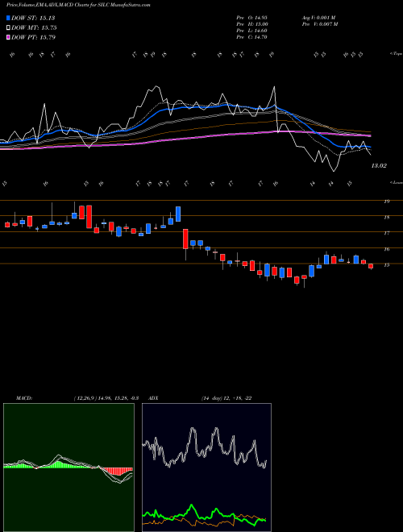Click the 'ADX' panel heading

click(154, 398)
